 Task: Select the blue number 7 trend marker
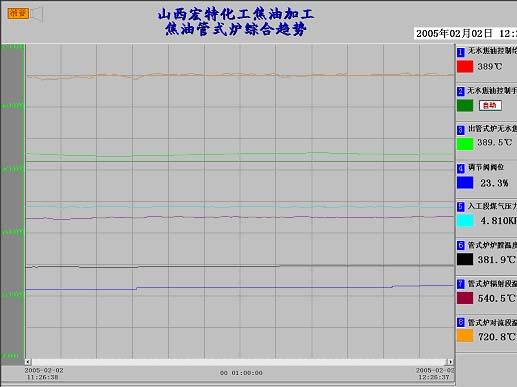pyautogui.click(x=461, y=284)
